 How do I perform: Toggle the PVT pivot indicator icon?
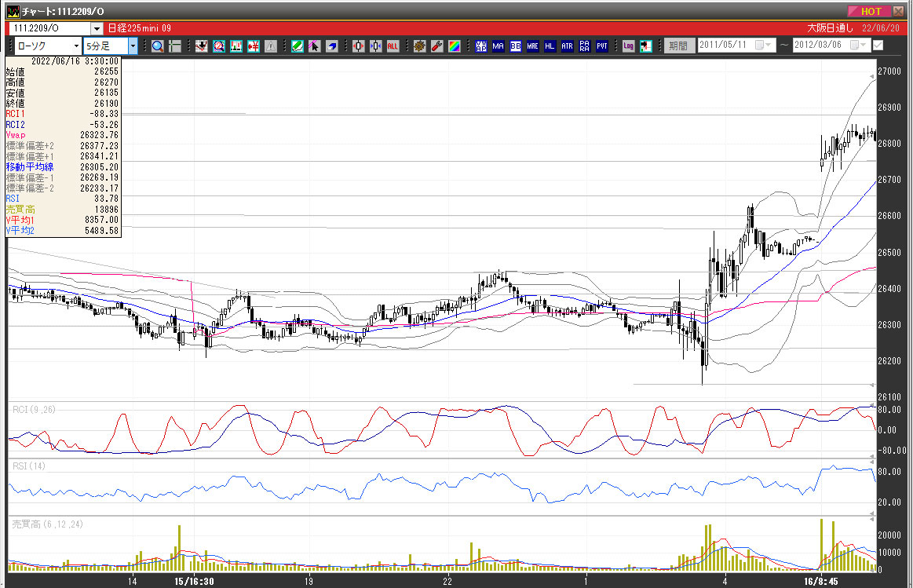pos(602,46)
